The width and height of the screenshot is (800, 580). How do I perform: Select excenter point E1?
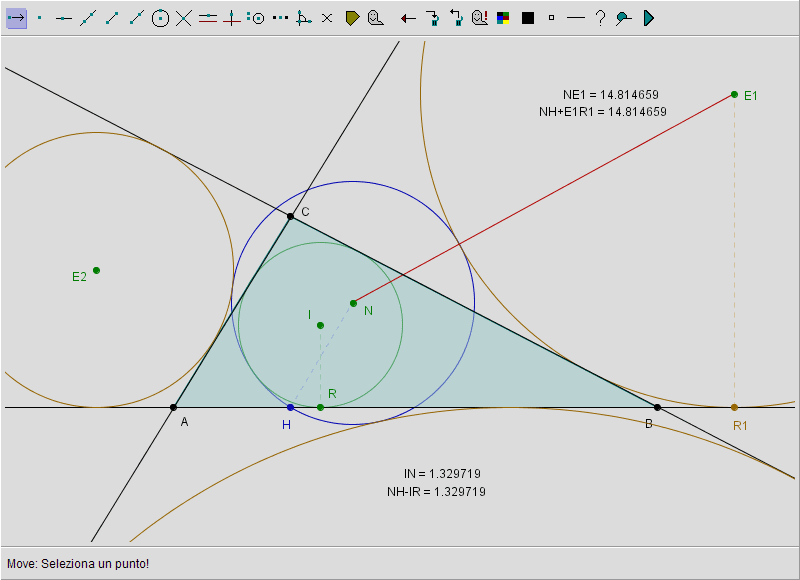pos(735,94)
